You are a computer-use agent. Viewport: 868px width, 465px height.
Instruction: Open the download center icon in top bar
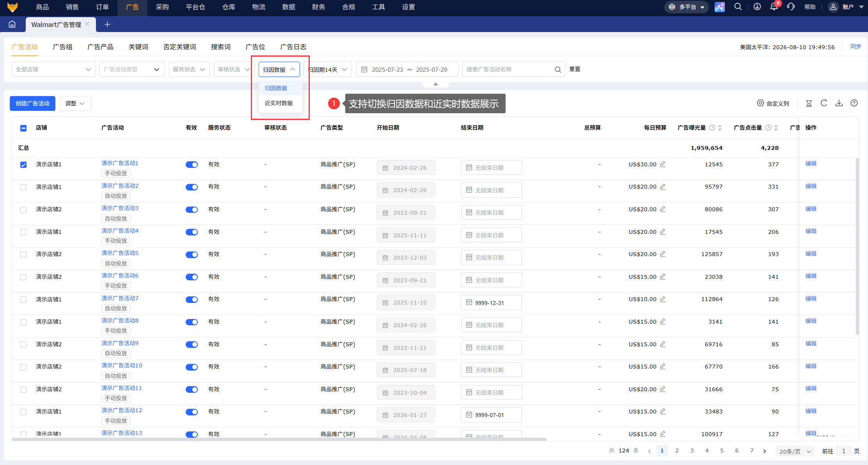[757, 7]
